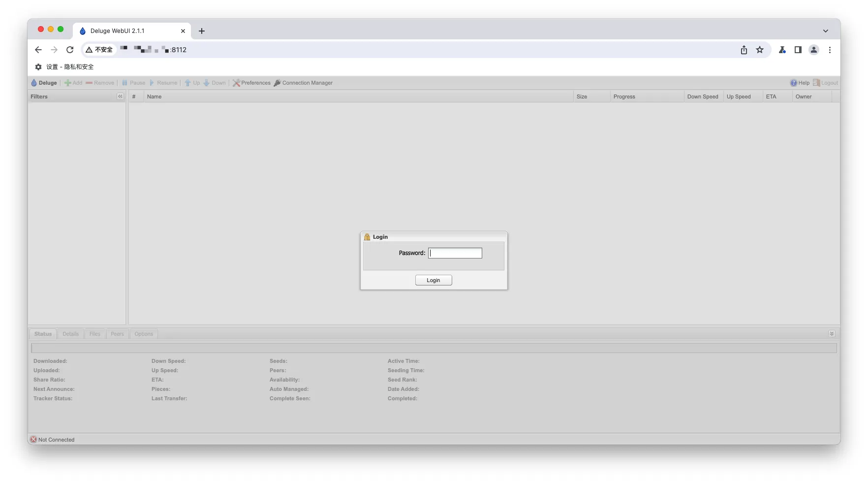Click the Login button in dialog
The width and height of the screenshot is (868, 481).
(x=434, y=280)
